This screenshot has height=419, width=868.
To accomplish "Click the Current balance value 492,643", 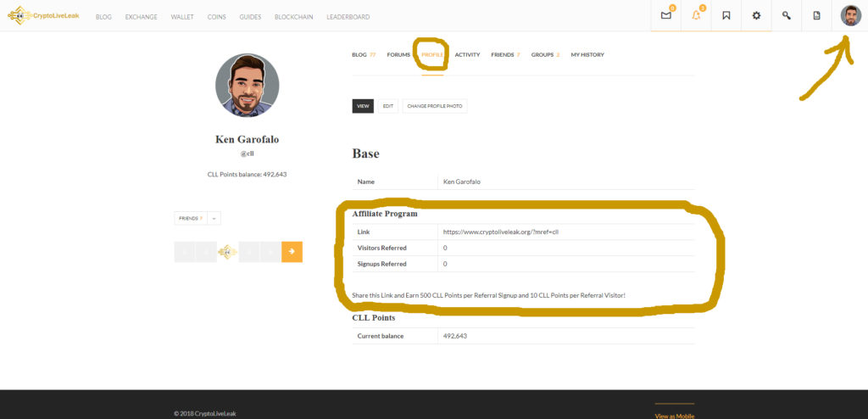I will tap(455, 336).
